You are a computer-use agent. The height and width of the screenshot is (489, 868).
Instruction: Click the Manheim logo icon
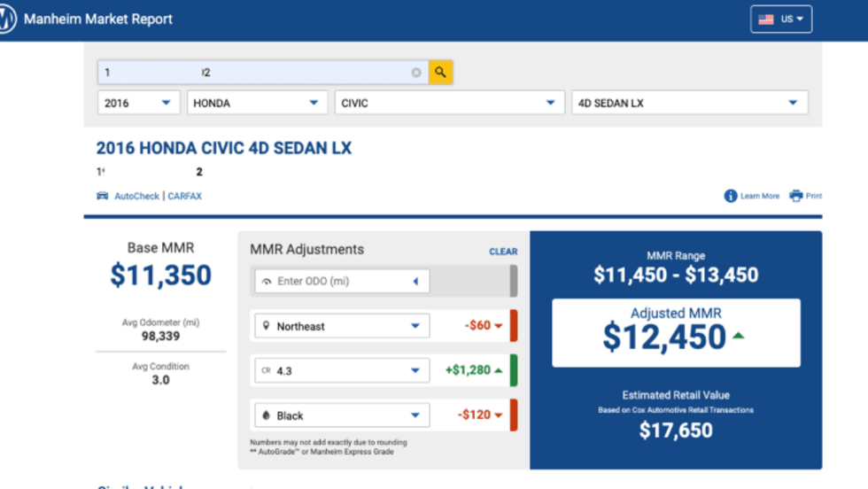point(5,19)
